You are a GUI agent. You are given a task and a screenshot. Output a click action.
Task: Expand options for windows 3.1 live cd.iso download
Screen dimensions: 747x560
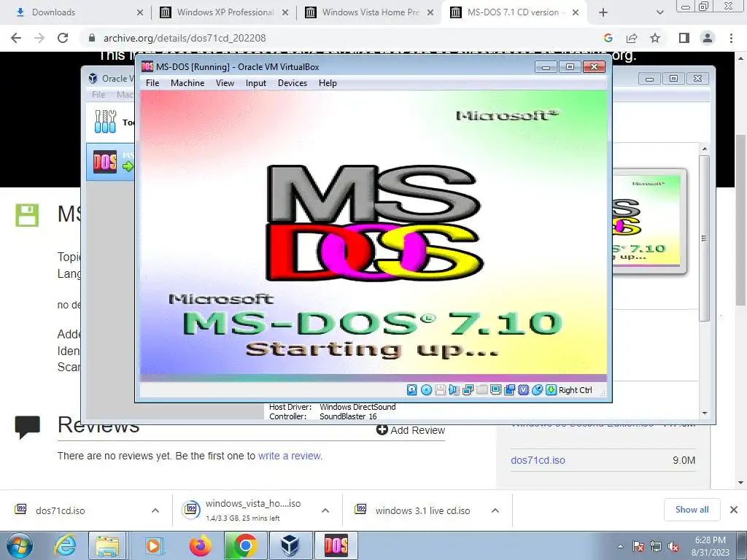click(495, 510)
